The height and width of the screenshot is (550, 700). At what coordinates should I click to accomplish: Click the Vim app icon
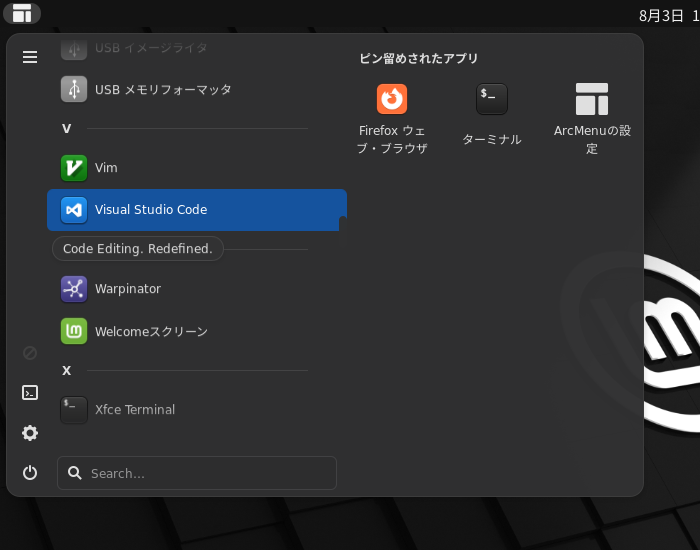coord(74,168)
